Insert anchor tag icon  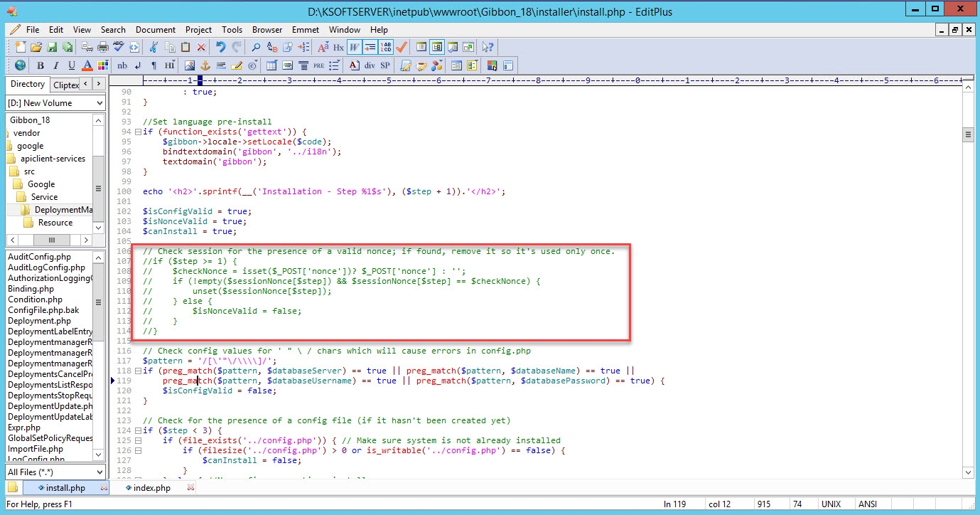[x=205, y=65]
